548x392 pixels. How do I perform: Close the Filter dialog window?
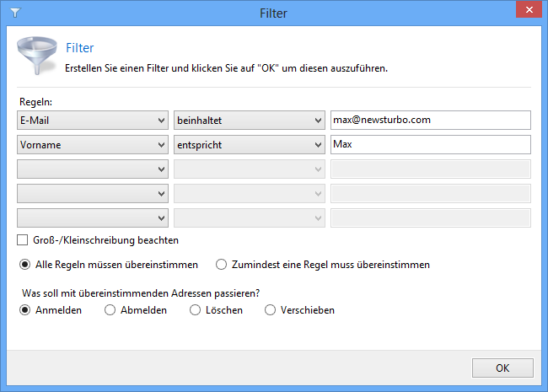tap(529, 9)
